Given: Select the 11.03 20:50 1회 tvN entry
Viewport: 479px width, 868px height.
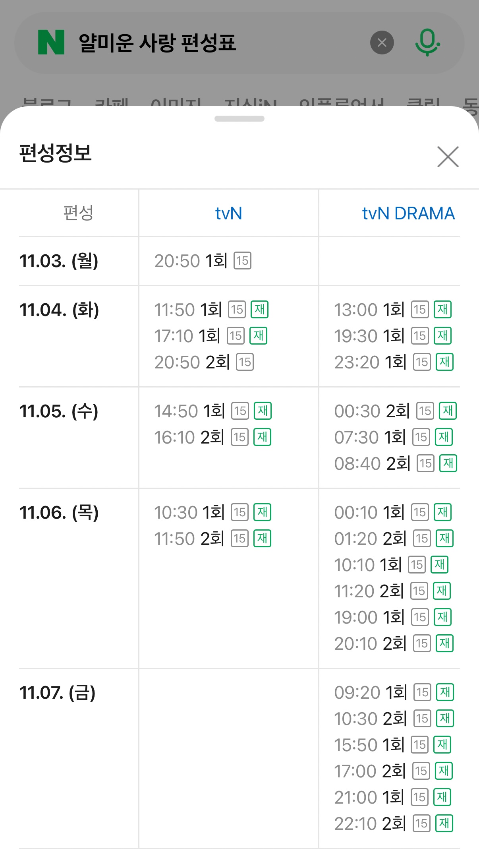Looking at the screenshot, I should click(x=191, y=261).
